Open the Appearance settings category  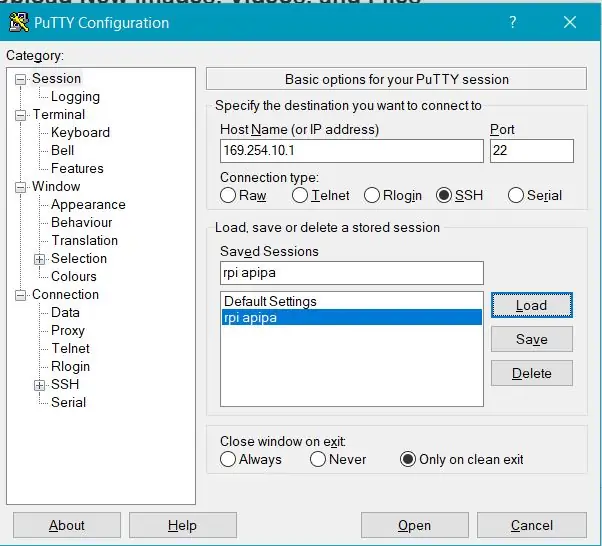(x=88, y=205)
